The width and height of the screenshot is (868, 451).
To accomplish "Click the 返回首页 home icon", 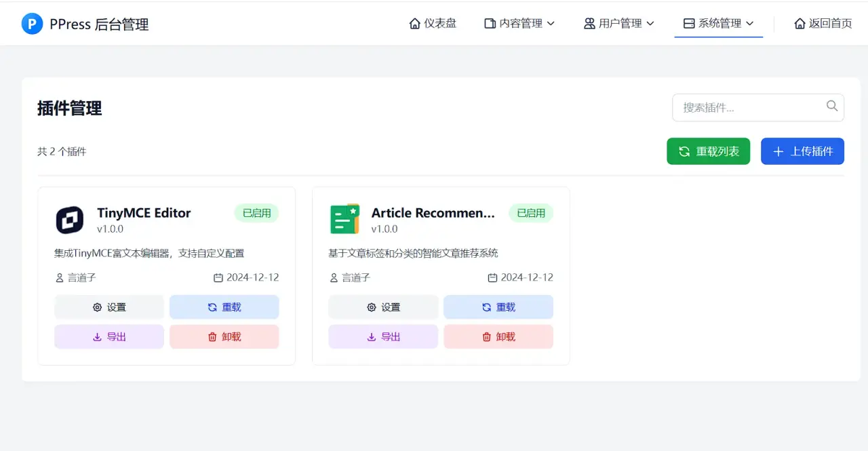I will pyautogui.click(x=800, y=24).
